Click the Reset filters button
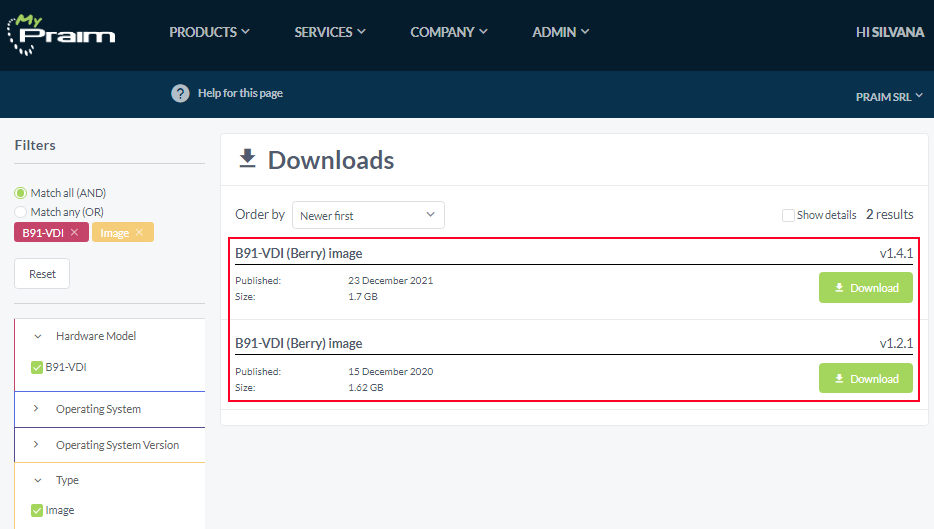 tap(42, 274)
